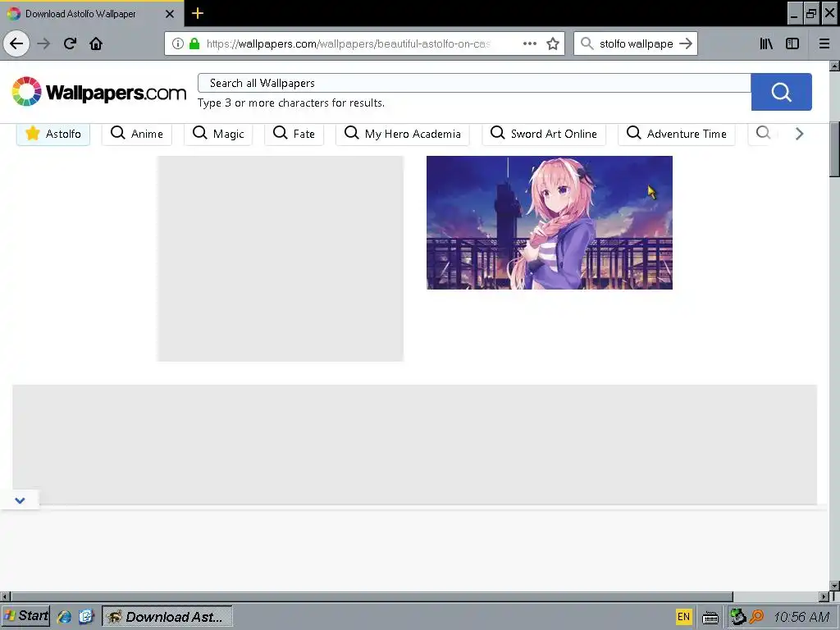This screenshot has width=840, height=630.
Task: Submit browser search with arrow button
Action: pos(686,43)
